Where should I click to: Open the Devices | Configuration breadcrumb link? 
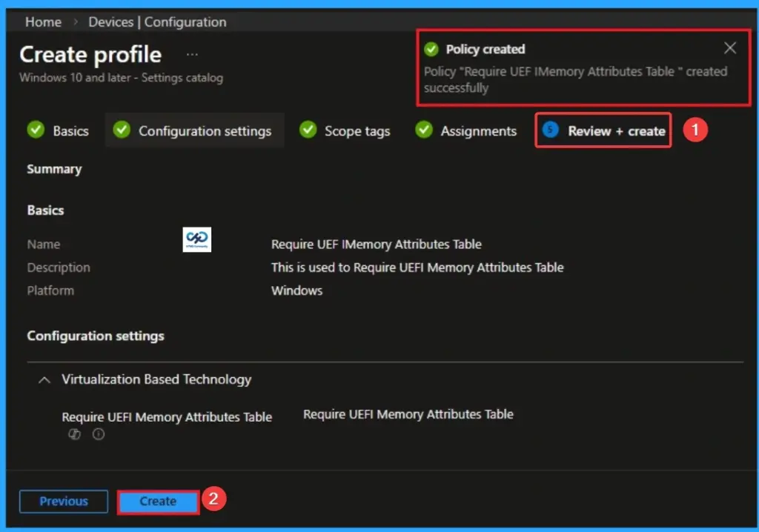[x=157, y=22]
